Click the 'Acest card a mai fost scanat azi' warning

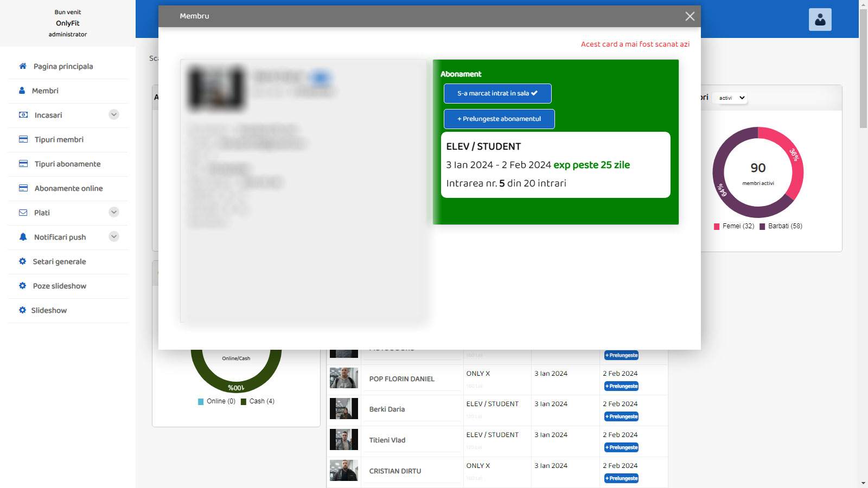click(635, 44)
